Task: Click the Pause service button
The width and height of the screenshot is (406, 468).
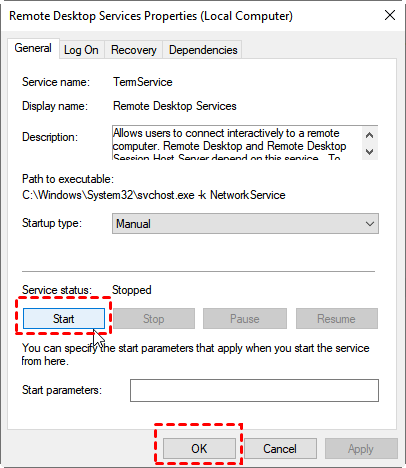Action: point(245,319)
